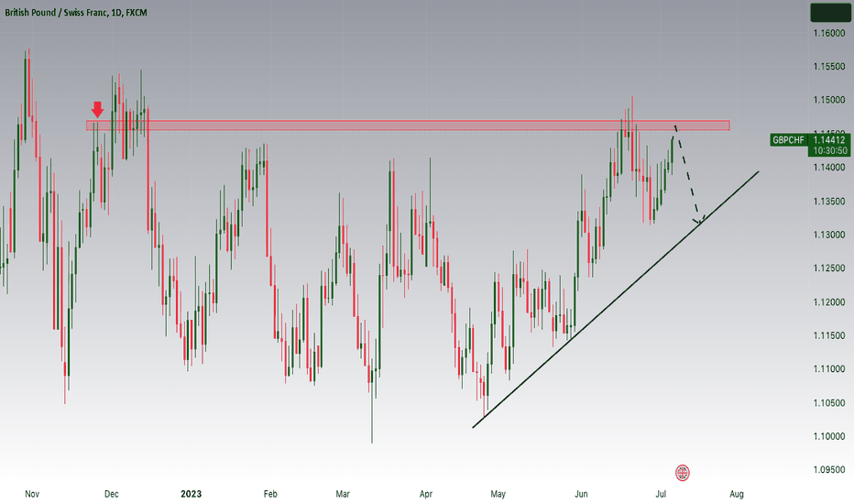
Task: Click the 1.13000 price axis label
Action: tap(829, 235)
